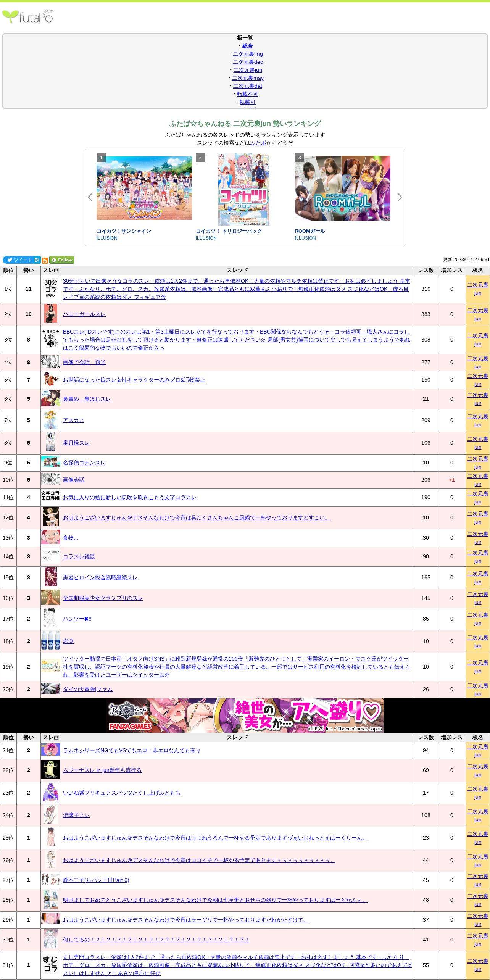
Task: Open thread 流璃子スレ
Action: point(76,815)
